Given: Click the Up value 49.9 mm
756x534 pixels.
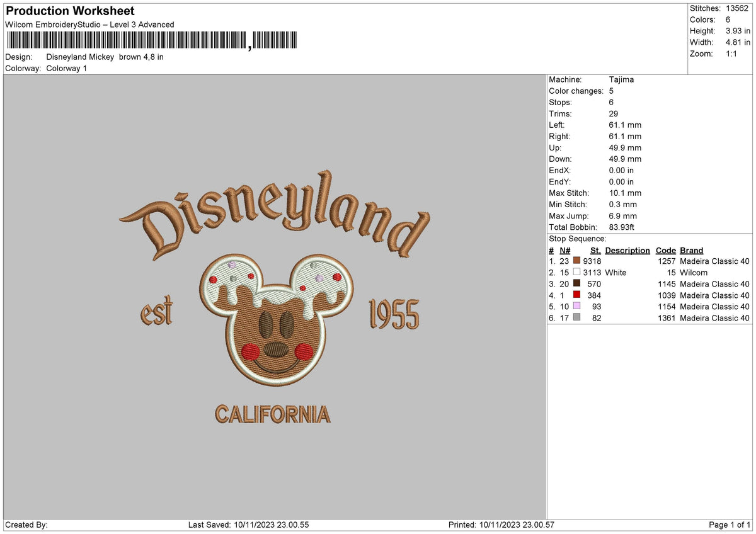Looking at the screenshot, I should click(x=626, y=147).
